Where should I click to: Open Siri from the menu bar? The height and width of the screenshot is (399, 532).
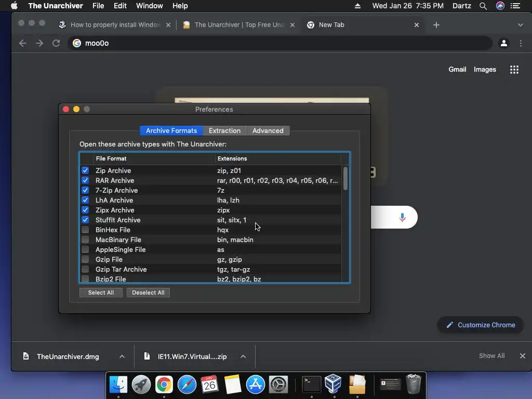(500, 6)
